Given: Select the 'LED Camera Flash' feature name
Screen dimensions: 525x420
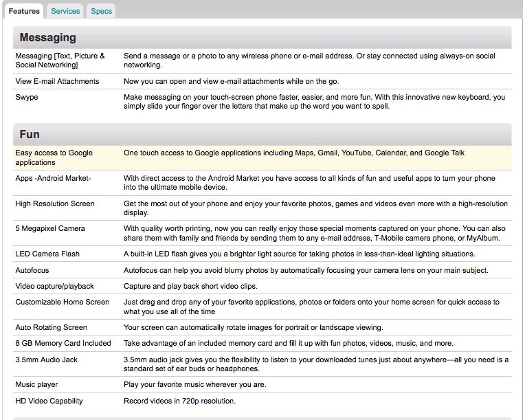Looking at the screenshot, I should pos(47,254).
